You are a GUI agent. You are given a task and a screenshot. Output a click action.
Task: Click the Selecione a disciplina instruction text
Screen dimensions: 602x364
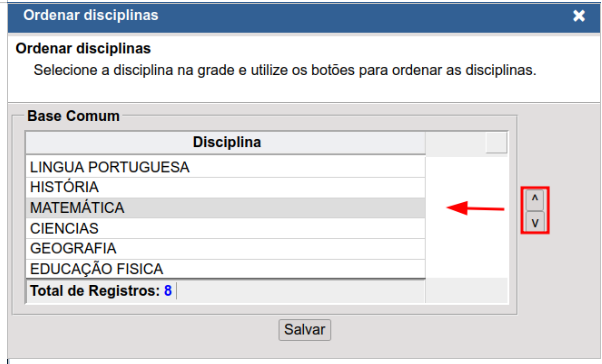coord(285,70)
